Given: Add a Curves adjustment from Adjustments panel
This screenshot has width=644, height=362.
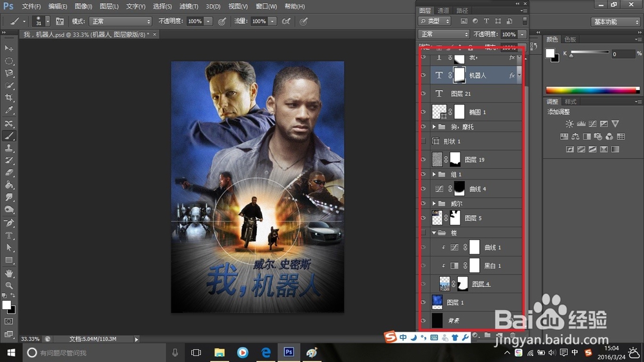Looking at the screenshot, I should pos(592,124).
